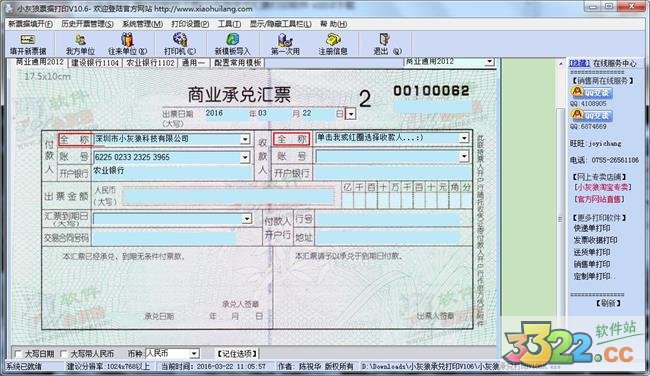Click the 付款人开户行 地址 field
Image resolution: width=650 pixels, height=376 pixels.
(388, 238)
